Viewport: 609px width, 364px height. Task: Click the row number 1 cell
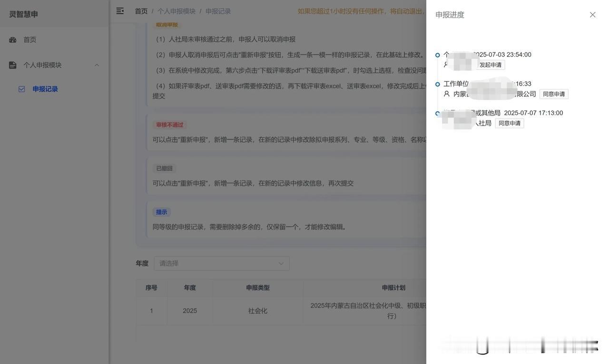151,311
